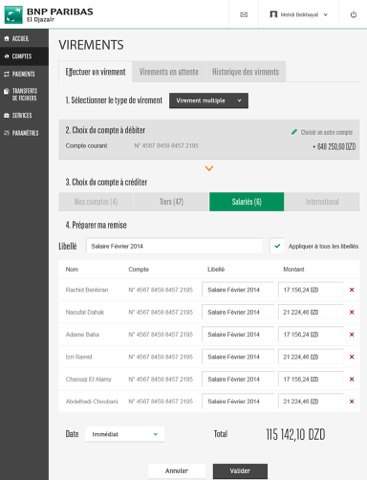Open the Virement multiple type dropdown
Viewport: 367px width, 480px height.
[209, 101]
